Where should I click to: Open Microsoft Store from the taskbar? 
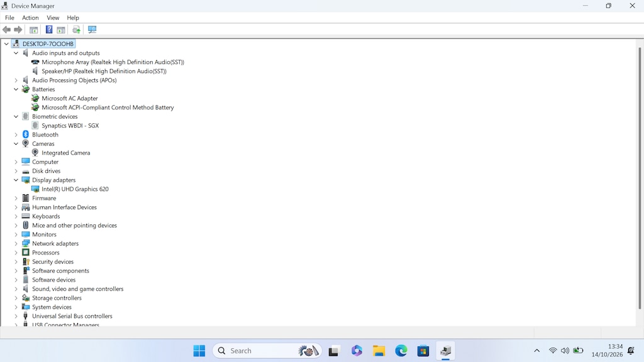click(x=423, y=351)
